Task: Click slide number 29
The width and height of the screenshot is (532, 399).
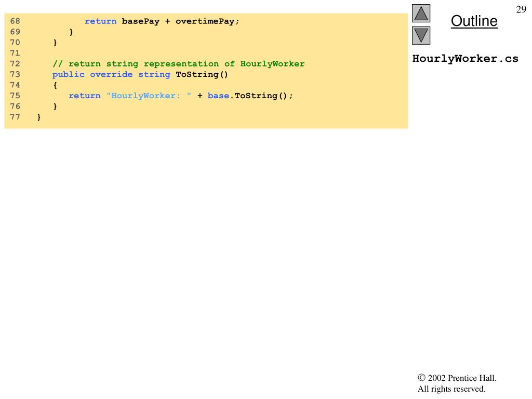Action: point(521,9)
